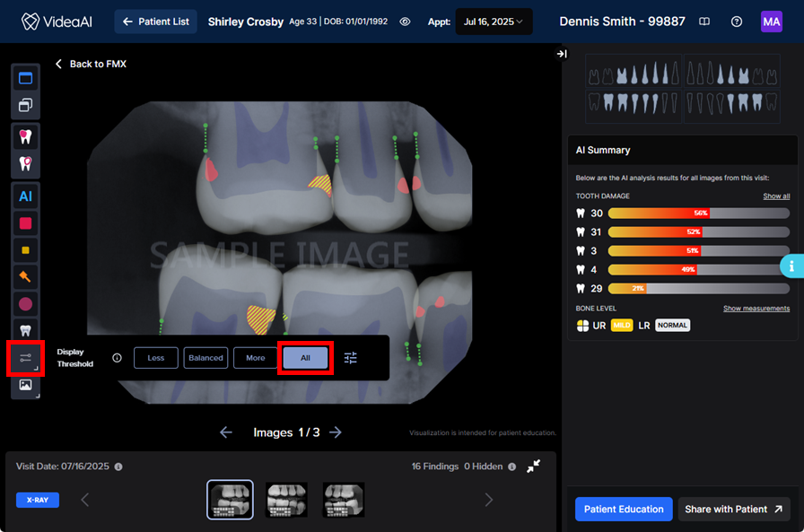
Task: Click Show measurements link
Action: [x=756, y=309]
